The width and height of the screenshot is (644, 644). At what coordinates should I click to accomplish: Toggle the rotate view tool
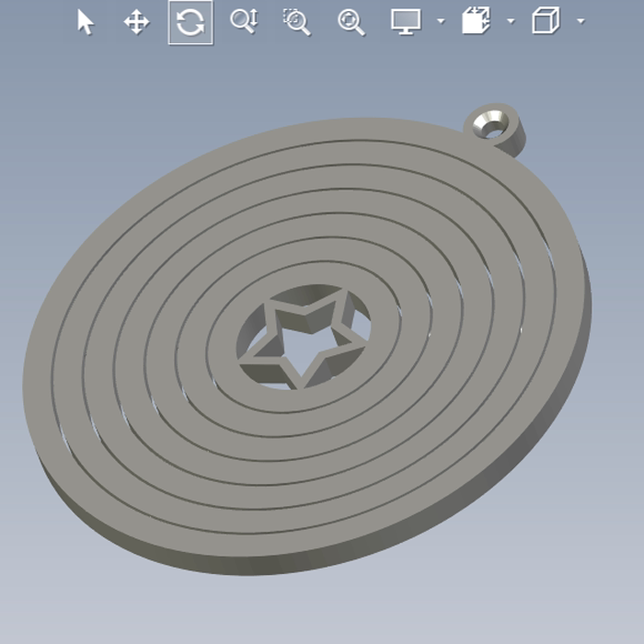(x=190, y=23)
